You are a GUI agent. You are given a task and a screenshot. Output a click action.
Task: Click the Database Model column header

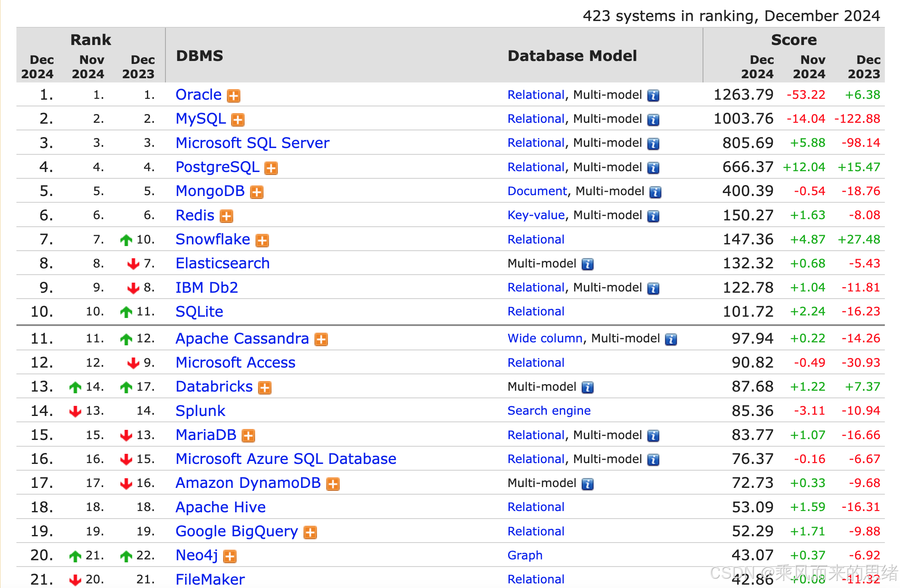pyautogui.click(x=572, y=56)
